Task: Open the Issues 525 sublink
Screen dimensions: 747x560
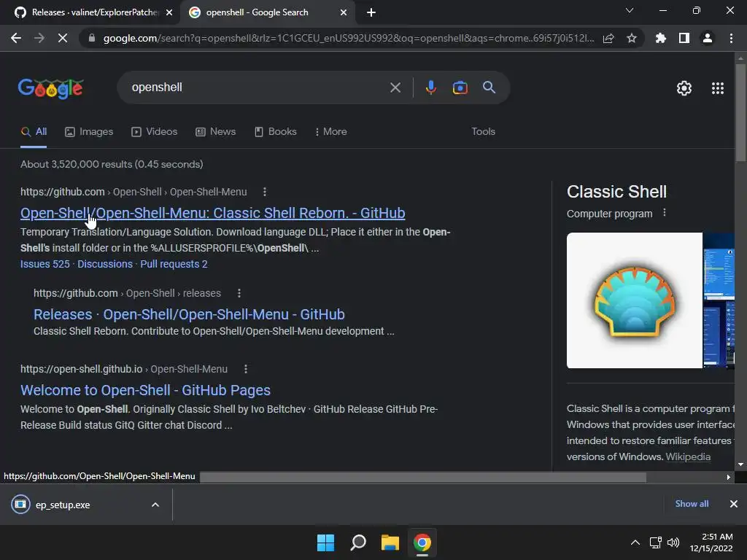Action: pyautogui.click(x=44, y=264)
